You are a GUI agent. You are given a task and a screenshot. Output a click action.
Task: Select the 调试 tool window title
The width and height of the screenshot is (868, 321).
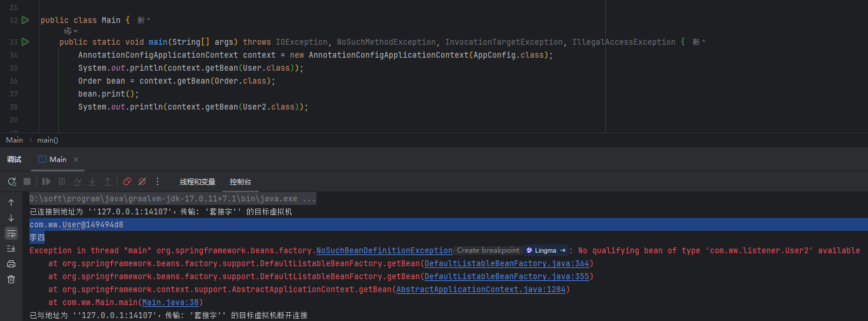tap(14, 160)
